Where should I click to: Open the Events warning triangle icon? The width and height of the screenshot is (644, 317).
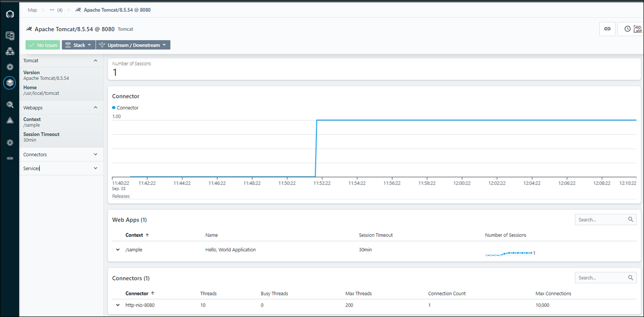point(10,120)
